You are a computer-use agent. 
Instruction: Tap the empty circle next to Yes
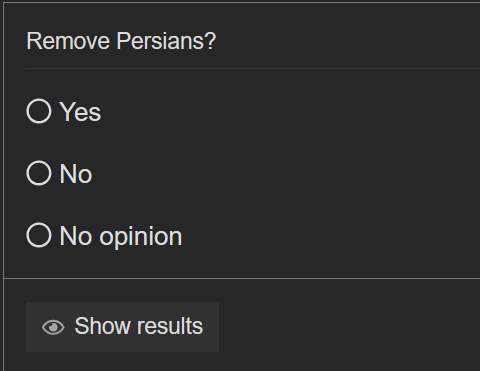pos(39,111)
